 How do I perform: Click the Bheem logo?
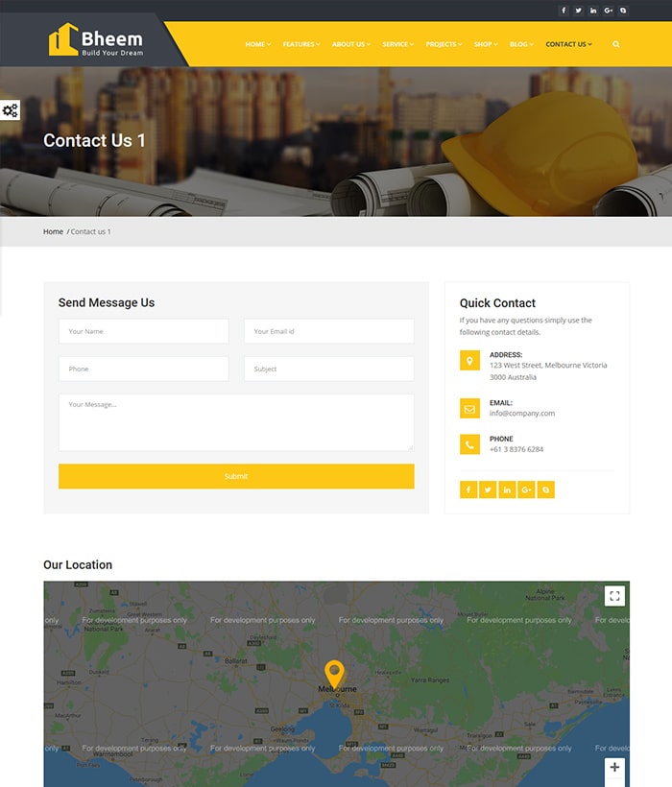96,40
